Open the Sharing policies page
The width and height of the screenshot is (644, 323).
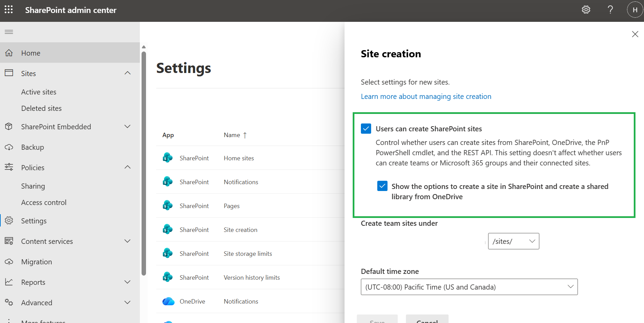point(33,186)
